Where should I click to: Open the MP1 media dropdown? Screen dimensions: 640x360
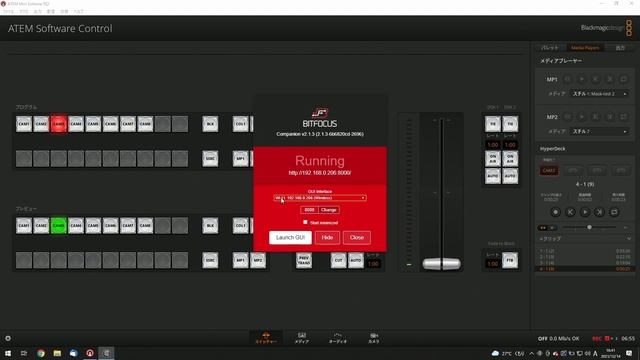click(599, 94)
